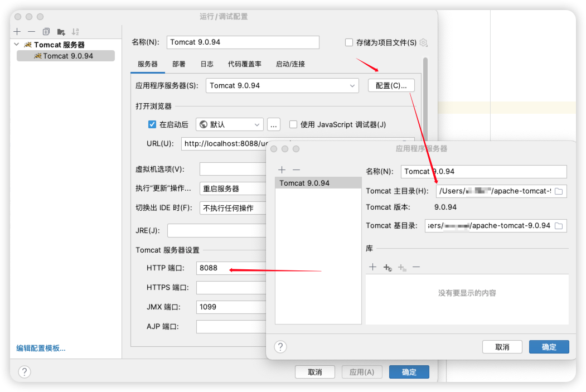Add library from second plus icon in 库

tap(388, 268)
